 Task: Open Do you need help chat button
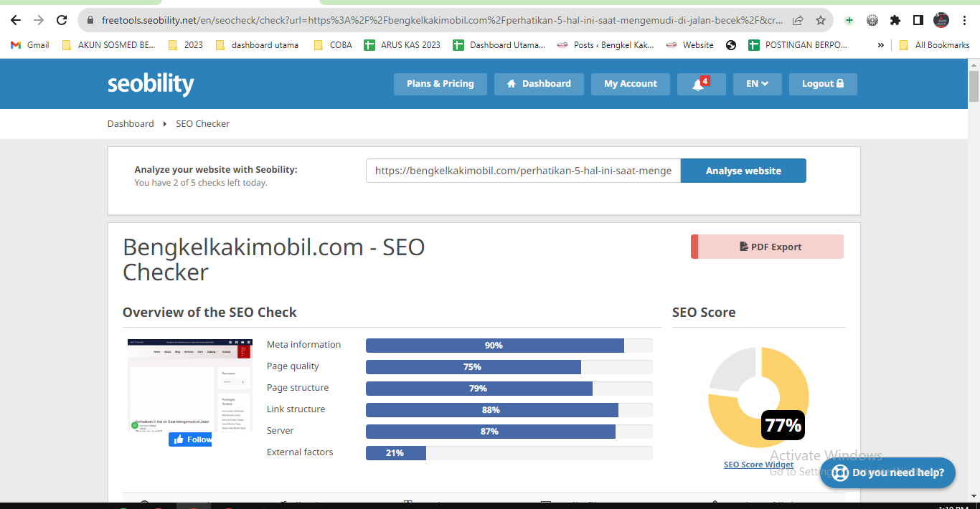(x=887, y=472)
